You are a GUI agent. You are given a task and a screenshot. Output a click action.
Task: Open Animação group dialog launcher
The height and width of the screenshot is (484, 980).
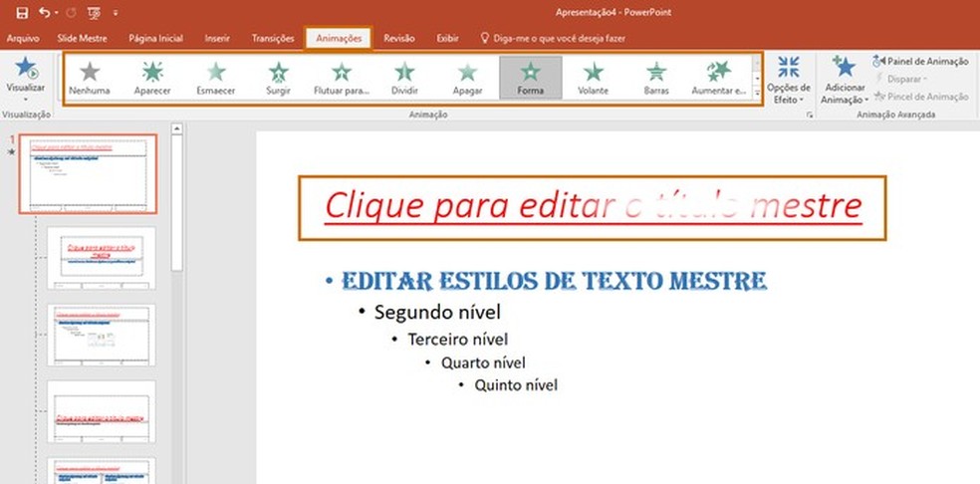point(810,116)
